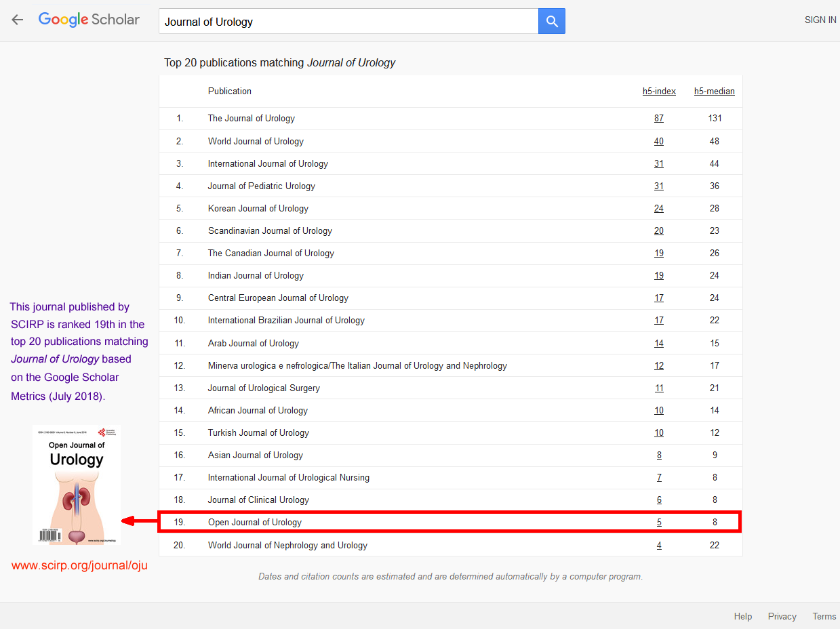Screen dimensions: 840x629
Task: Sort by h5-index column header
Action: point(659,92)
